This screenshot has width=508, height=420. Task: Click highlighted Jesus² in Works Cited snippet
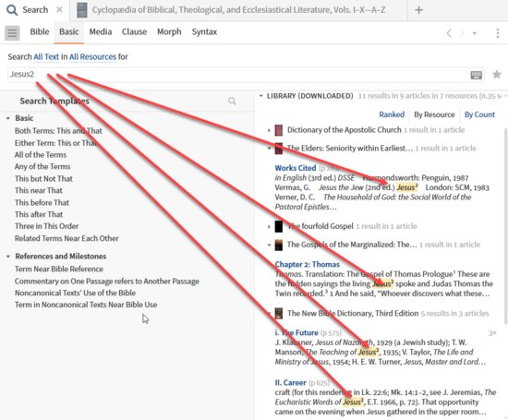pyautogui.click(x=407, y=187)
